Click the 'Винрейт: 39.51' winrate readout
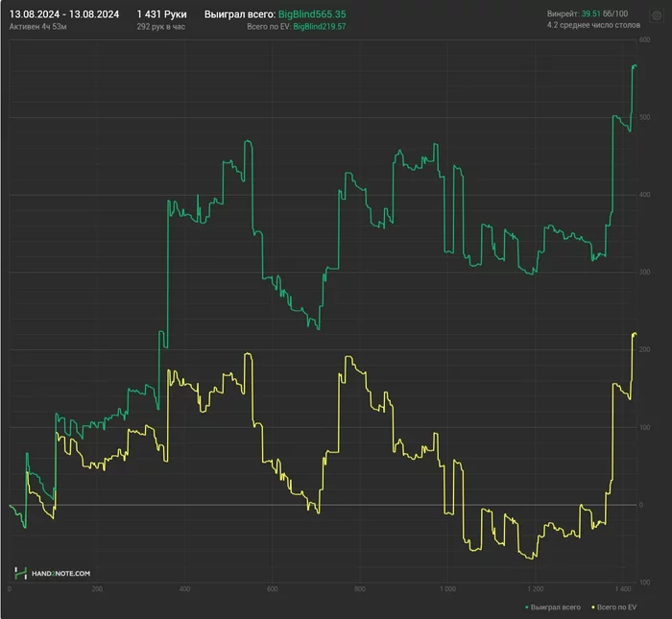 574,13
